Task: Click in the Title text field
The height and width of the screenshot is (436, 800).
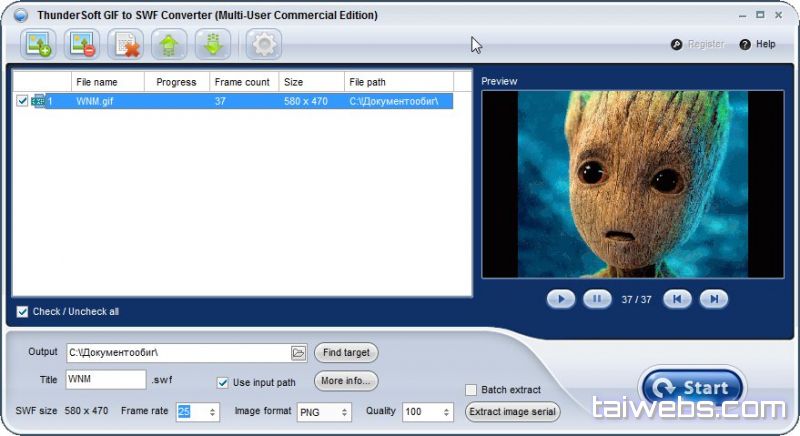Action: (106, 380)
